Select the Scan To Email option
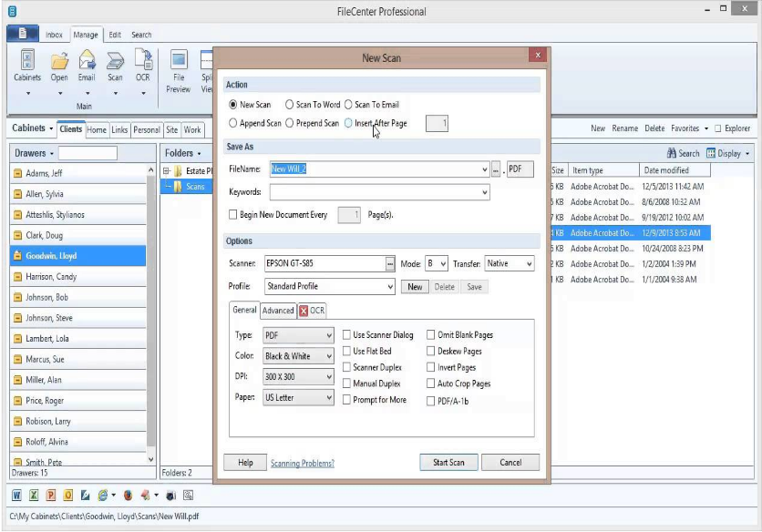The height and width of the screenshot is (532, 762). click(x=348, y=105)
